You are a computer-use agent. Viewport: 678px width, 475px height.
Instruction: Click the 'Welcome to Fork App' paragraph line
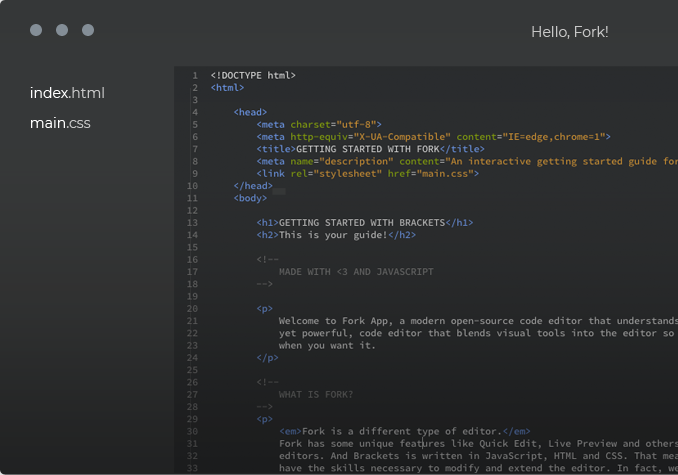coord(478,321)
